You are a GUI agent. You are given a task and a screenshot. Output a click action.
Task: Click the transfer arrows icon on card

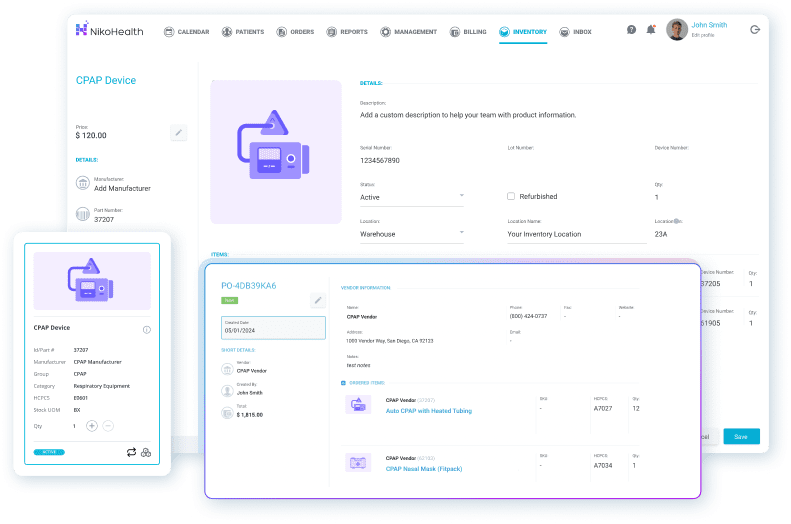pyautogui.click(x=131, y=452)
